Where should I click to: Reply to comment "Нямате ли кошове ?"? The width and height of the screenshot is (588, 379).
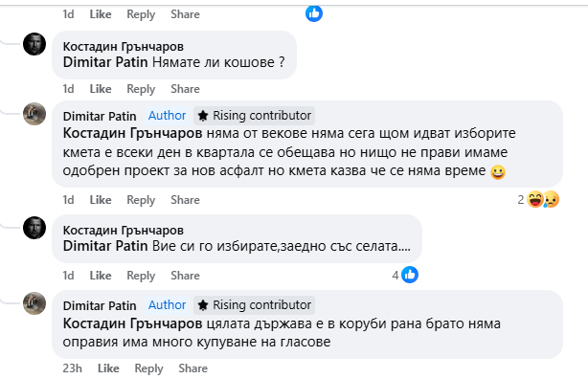pyautogui.click(x=141, y=89)
